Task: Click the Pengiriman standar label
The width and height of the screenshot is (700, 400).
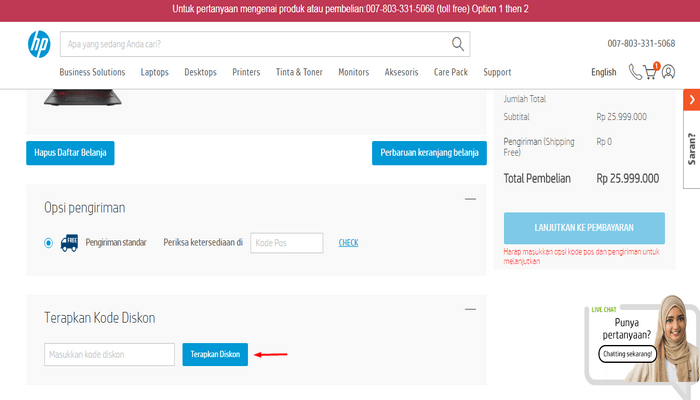Action: point(116,242)
